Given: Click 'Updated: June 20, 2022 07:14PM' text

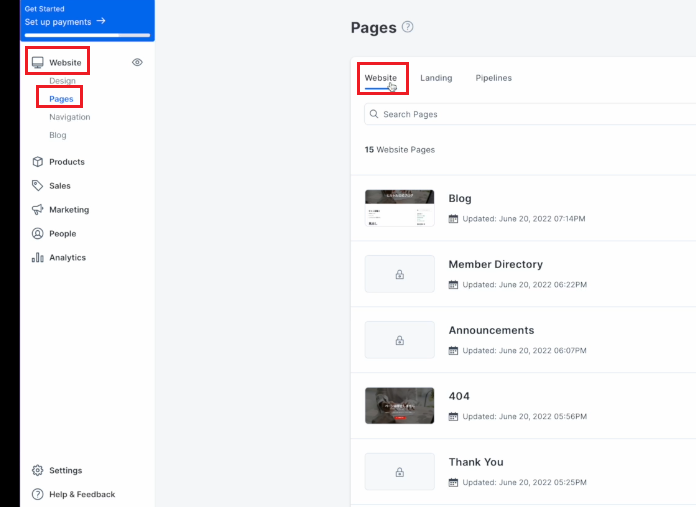Looking at the screenshot, I should tap(524, 218).
